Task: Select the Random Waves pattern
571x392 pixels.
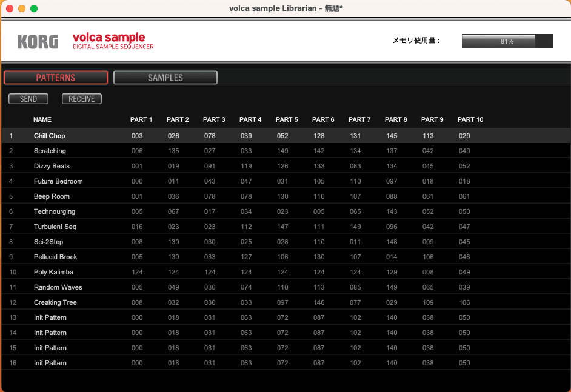Action: (285, 287)
